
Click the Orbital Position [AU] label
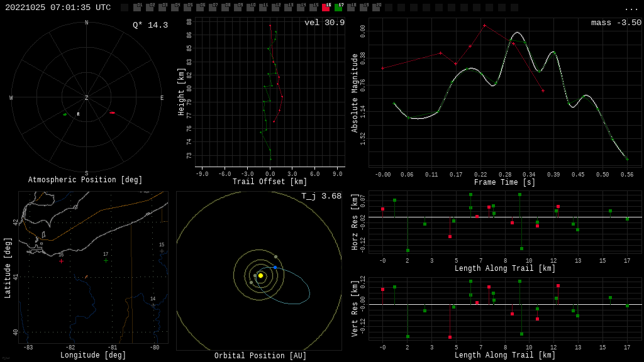(260, 356)
